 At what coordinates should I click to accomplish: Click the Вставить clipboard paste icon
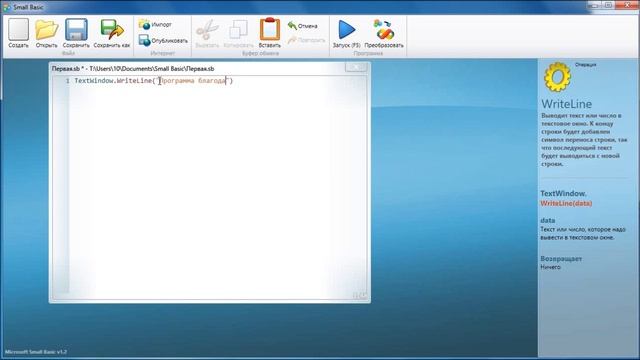click(x=270, y=33)
